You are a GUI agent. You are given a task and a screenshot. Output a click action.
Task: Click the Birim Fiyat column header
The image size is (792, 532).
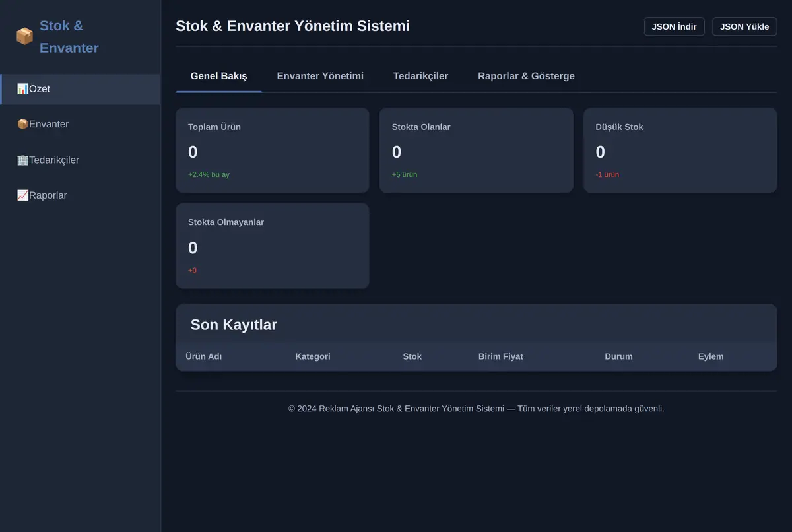coord(501,356)
